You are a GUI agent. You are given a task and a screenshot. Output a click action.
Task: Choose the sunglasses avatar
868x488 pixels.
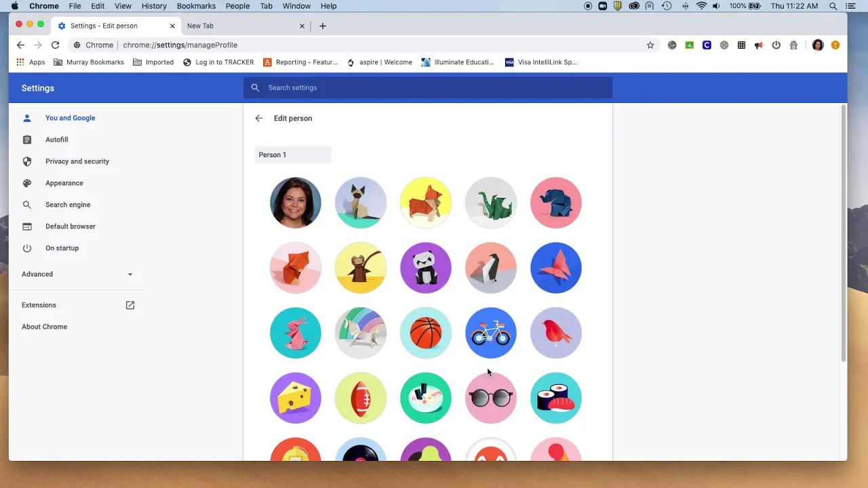[x=491, y=398]
